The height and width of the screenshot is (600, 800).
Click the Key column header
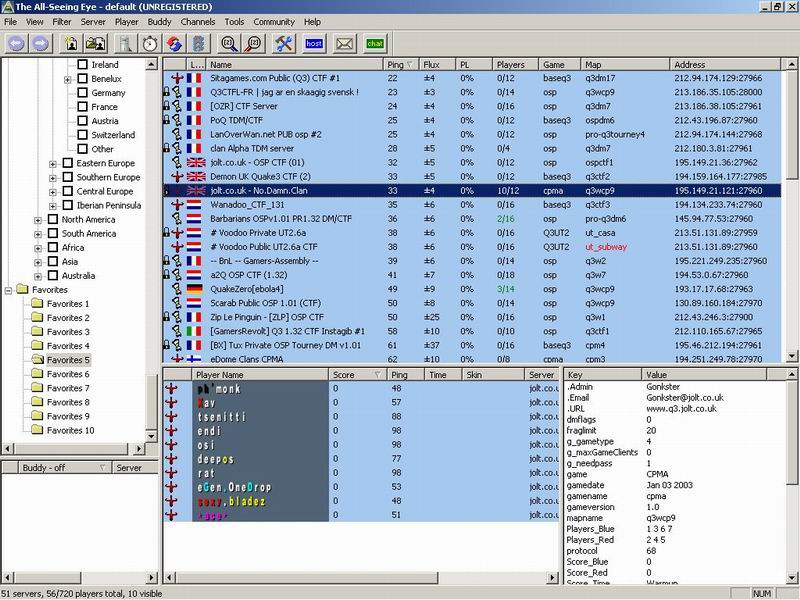tap(602, 374)
